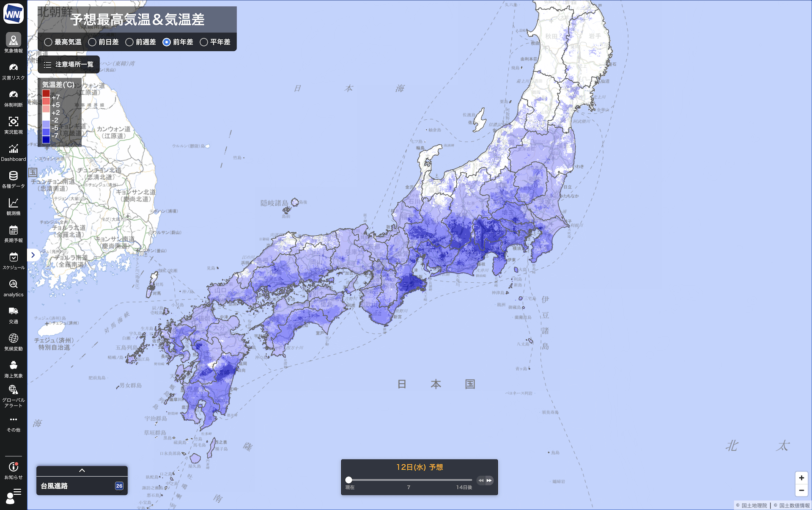Select the 最高気温 radio option
This screenshot has width=812, height=510.
tap(48, 42)
